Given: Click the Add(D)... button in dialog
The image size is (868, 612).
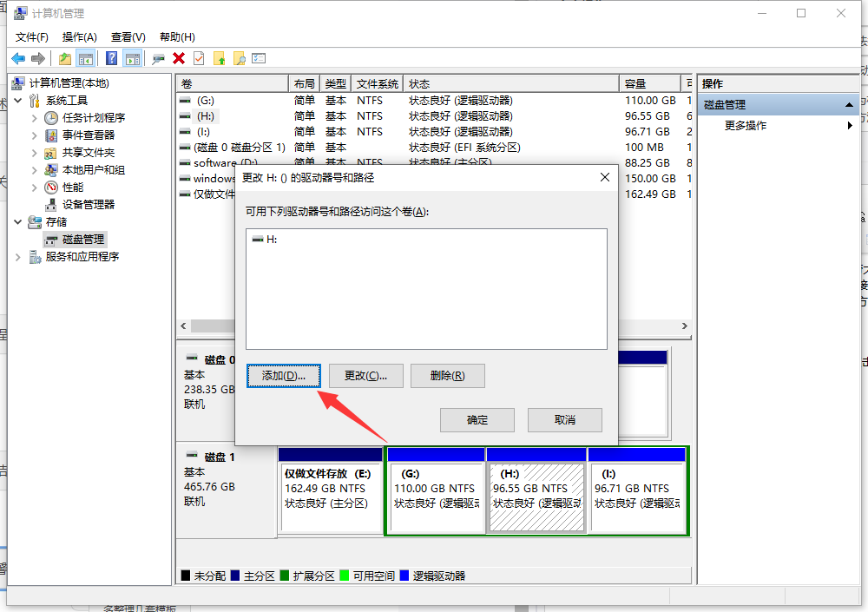Looking at the screenshot, I should (284, 376).
